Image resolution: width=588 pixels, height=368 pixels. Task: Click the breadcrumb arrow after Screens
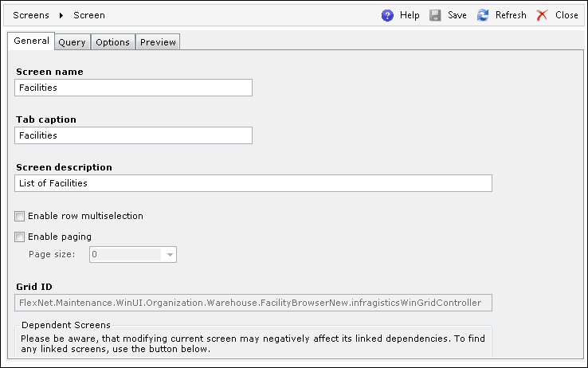[61, 15]
